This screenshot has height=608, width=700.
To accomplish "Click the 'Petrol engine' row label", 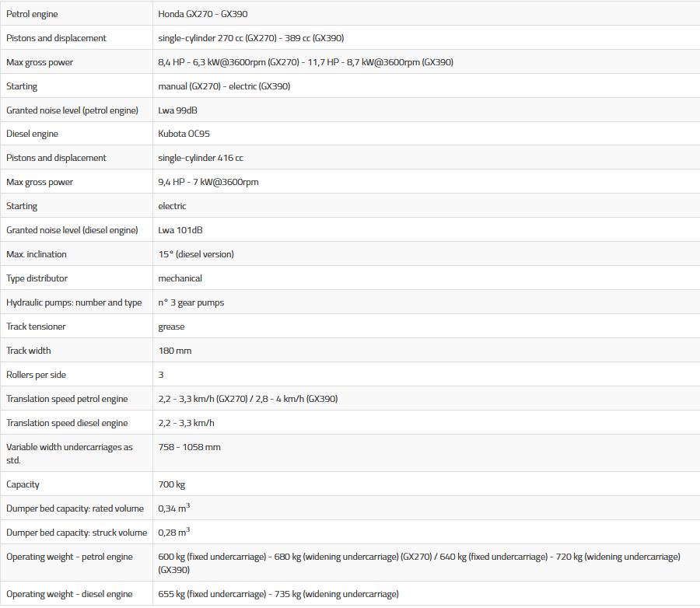I will pyautogui.click(x=32, y=14).
